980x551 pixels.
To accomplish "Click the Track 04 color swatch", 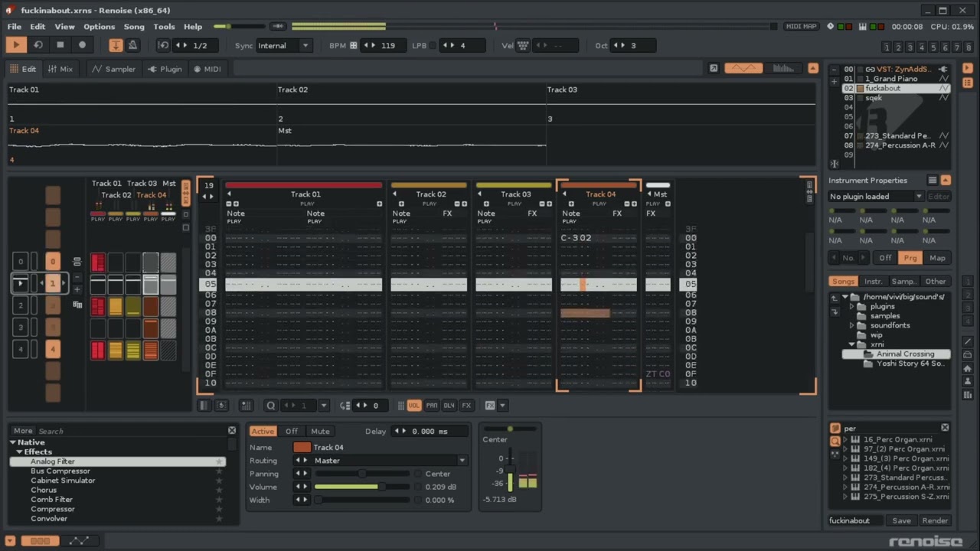I will 302,447.
